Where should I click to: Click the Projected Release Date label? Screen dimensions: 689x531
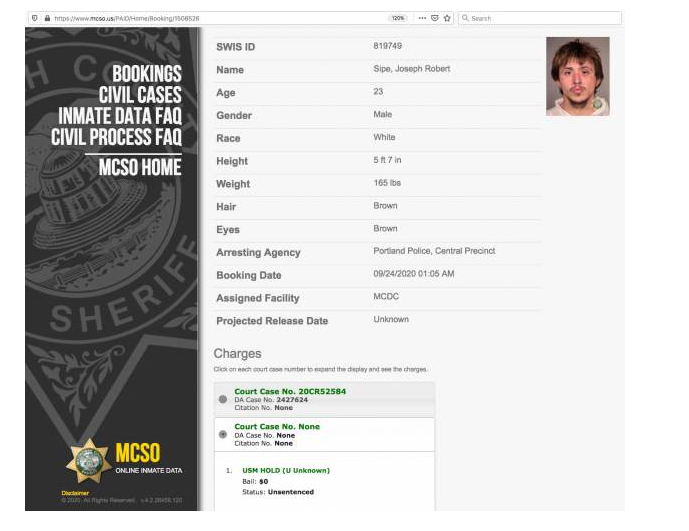[272, 321]
